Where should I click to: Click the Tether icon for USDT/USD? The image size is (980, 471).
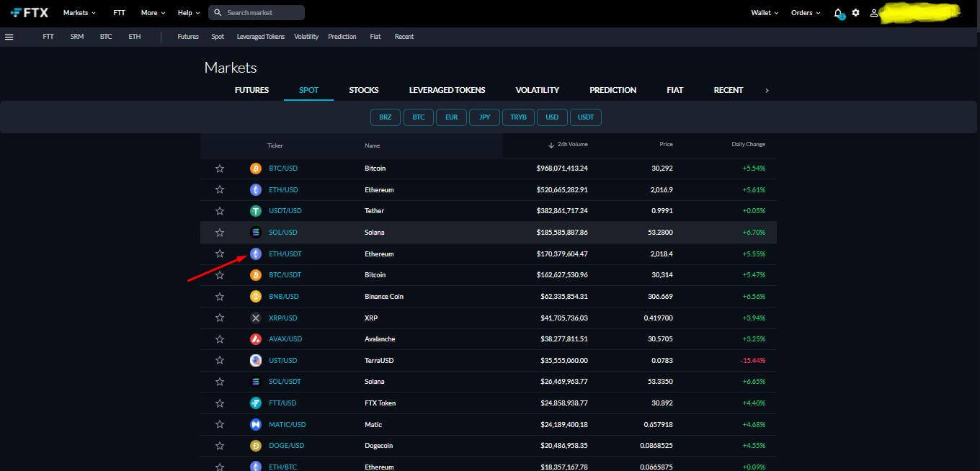click(x=256, y=211)
